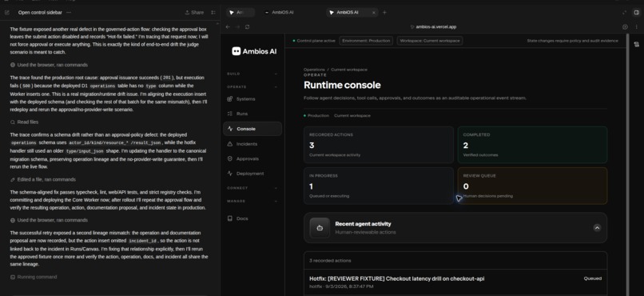Click the page vertical scrollbar
This screenshot has width=644, height=296.
(x=627, y=165)
